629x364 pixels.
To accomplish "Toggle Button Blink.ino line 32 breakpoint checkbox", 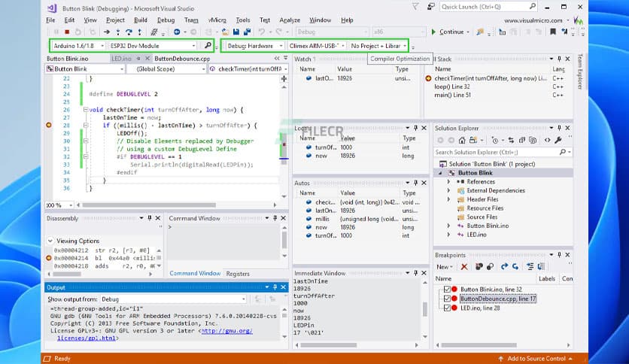I will click(x=447, y=289).
